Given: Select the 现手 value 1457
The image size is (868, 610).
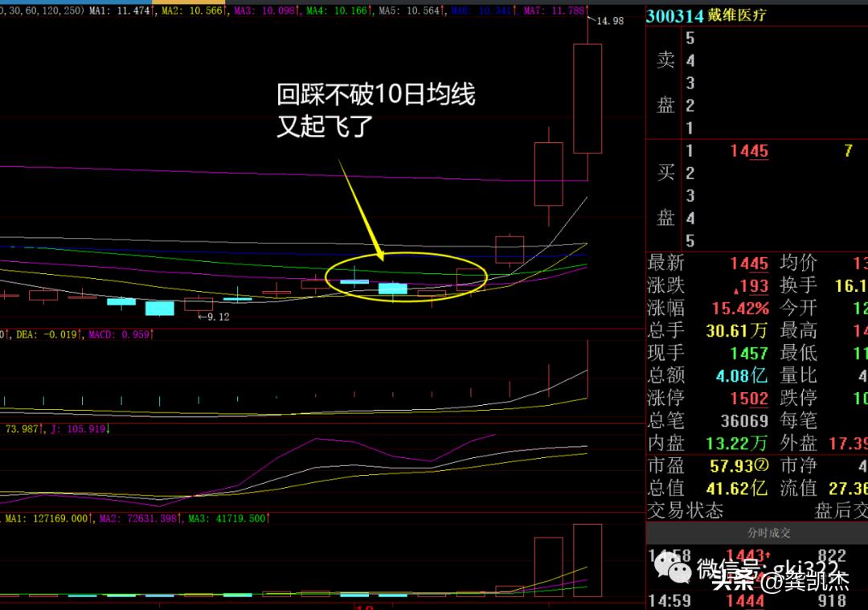Looking at the screenshot, I should point(749,353).
